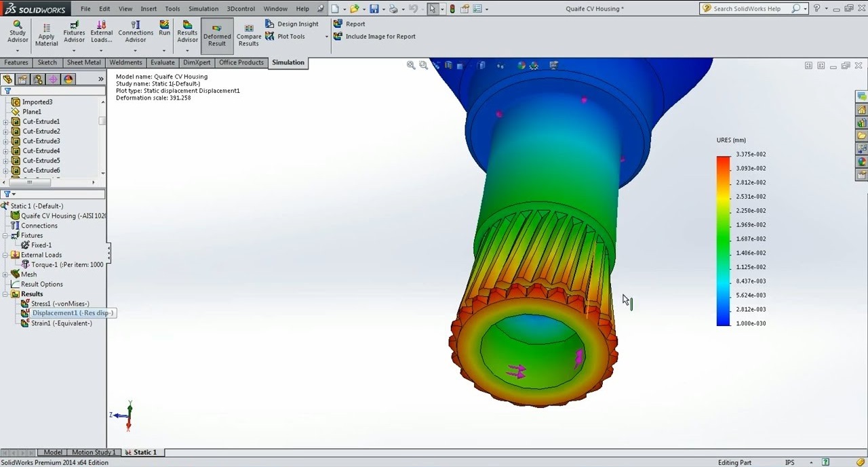Open the Results Advisor

[187, 31]
